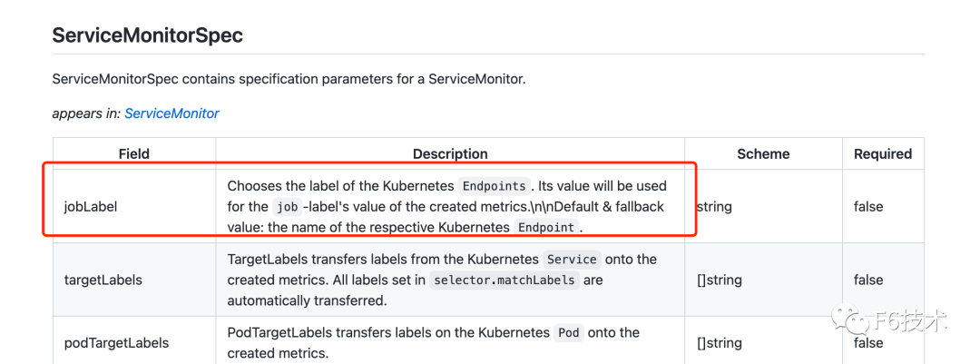The image size is (980, 364).
Task: Open the ServiceMonitor link
Action: click(171, 113)
